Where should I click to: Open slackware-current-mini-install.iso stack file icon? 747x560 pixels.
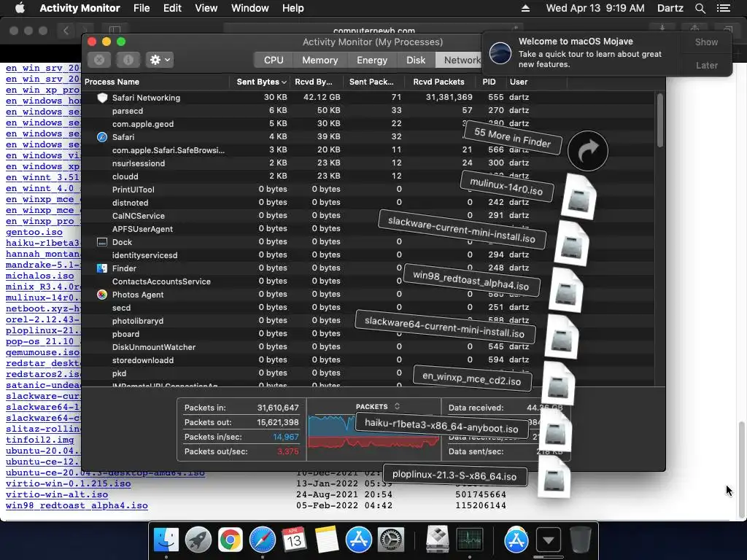[572, 244]
